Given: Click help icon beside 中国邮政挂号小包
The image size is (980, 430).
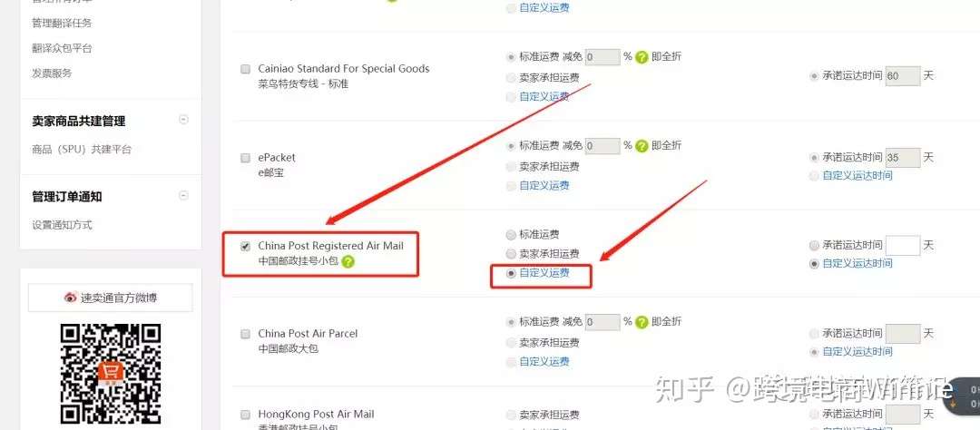Looking at the screenshot, I should (x=348, y=261).
